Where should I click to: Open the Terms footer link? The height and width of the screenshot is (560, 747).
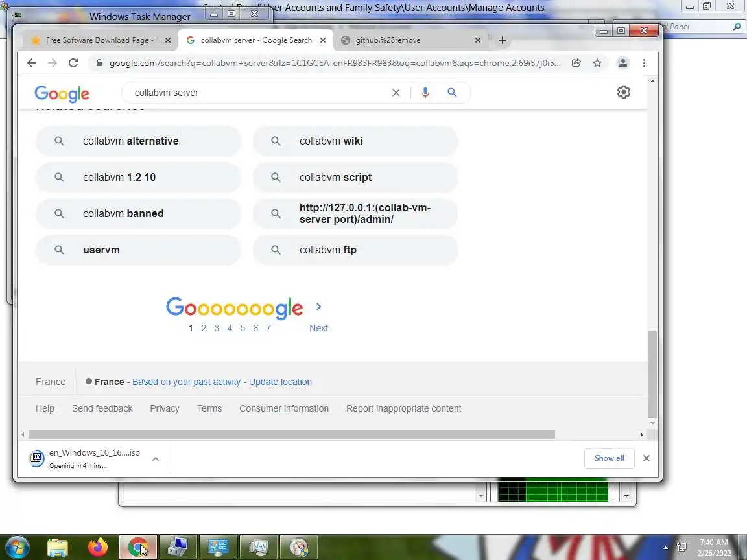pyautogui.click(x=209, y=408)
